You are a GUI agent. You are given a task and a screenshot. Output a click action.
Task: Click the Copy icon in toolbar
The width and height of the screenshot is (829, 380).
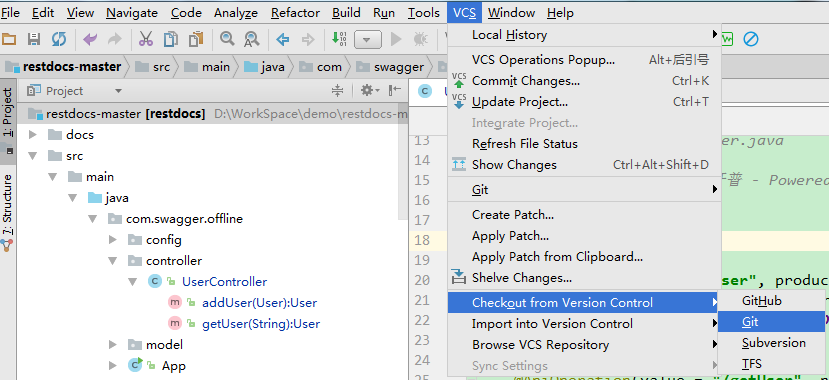(171, 39)
